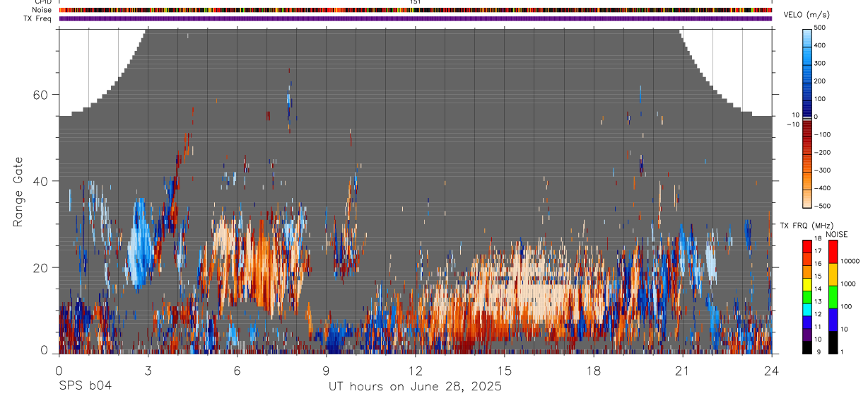Click the 'UT hours on June 28, 2025' axis title
The width and height of the screenshot is (868, 401).
[x=415, y=386]
